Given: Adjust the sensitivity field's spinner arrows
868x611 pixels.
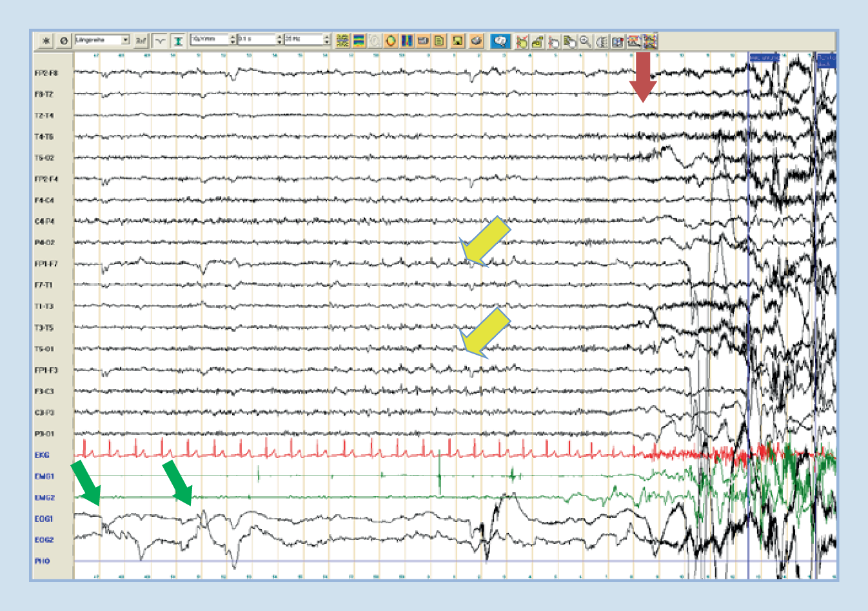Looking at the screenshot, I should click(x=233, y=40).
